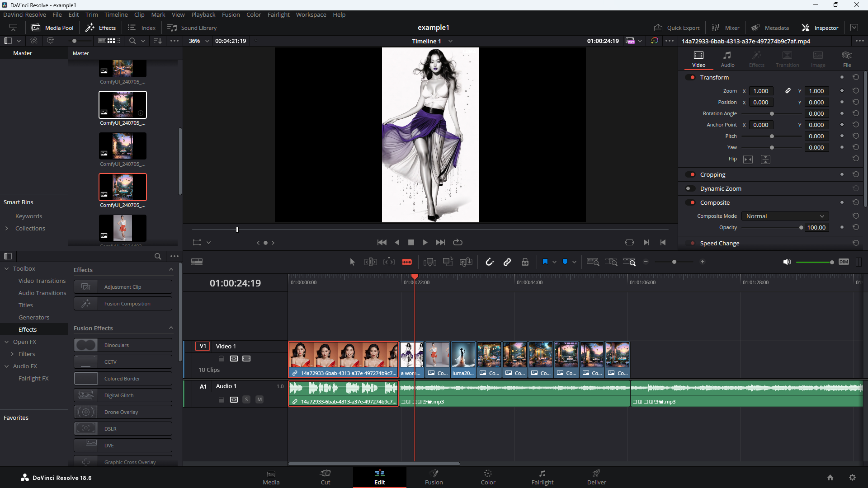Click Overwrite Clip icon

(448, 262)
